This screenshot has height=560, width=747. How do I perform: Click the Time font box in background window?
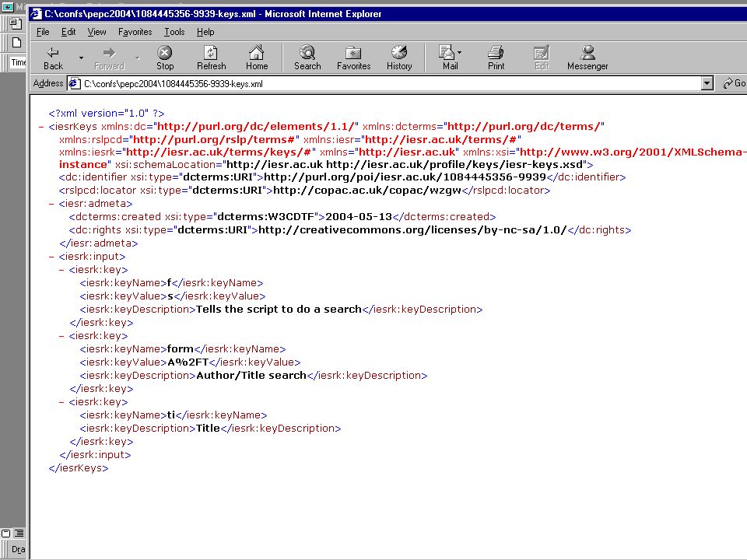tap(18, 62)
